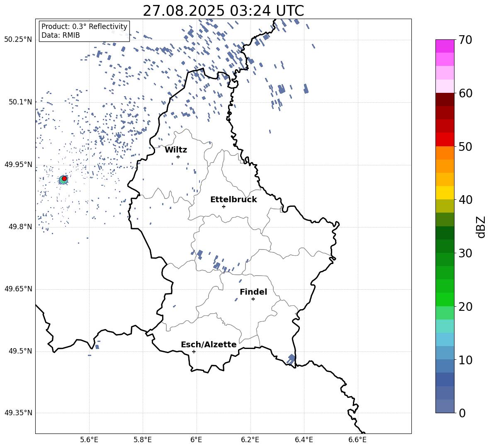Click the 50.1°N latitude label
The width and height of the screenshot is (491, 448).
tap(20, 102)
